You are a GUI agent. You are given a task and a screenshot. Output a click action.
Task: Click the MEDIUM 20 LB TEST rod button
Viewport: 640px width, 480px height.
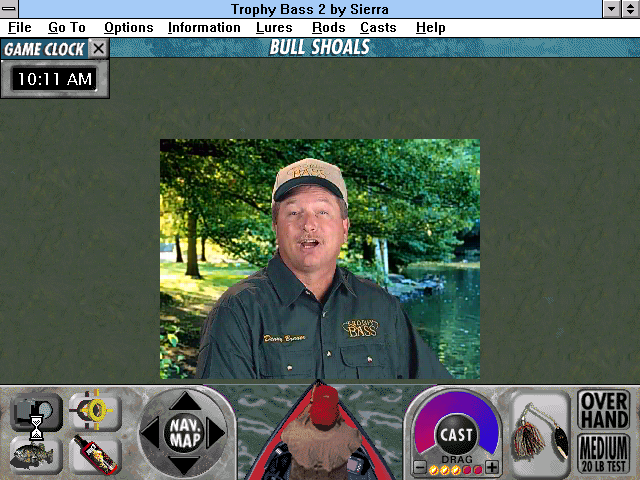click(604, 454)
